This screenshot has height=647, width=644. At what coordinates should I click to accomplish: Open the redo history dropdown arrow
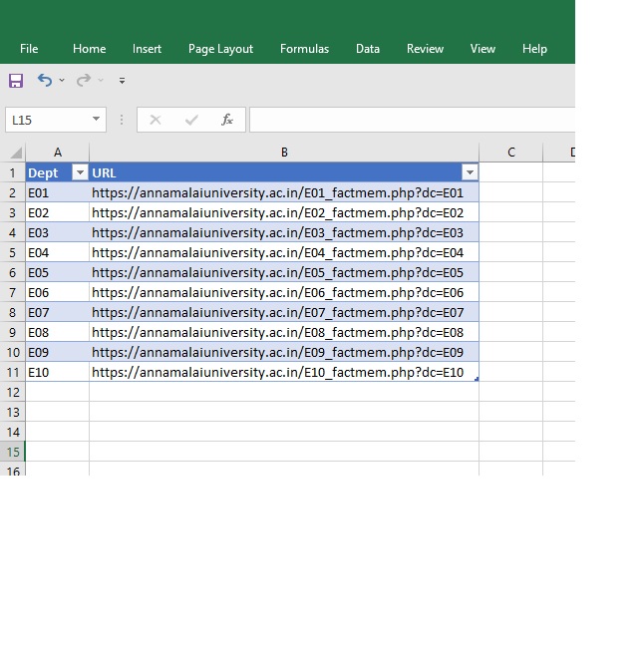pos(101,80)
